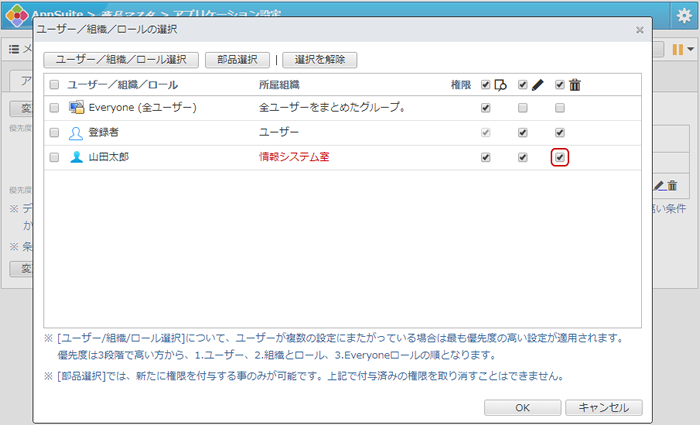This screenshot has height=425, width=700.
Task: Toggle delete permission for 山田太郎
Action: [560, 157]
